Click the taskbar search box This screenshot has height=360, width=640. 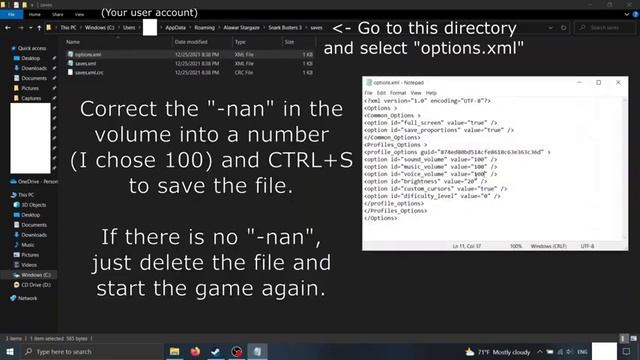click(x=91, y=351)
